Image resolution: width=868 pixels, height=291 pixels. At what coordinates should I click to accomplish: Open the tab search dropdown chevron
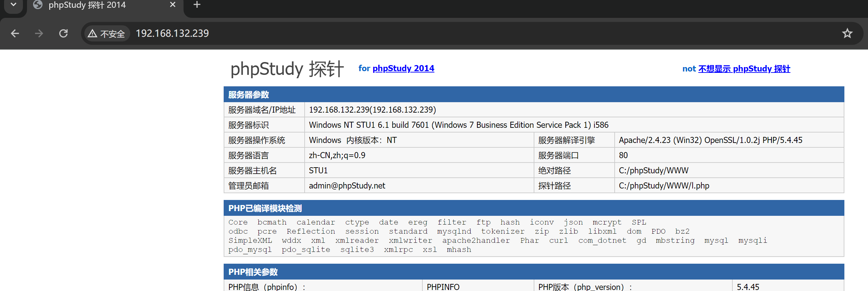[13, 5]
